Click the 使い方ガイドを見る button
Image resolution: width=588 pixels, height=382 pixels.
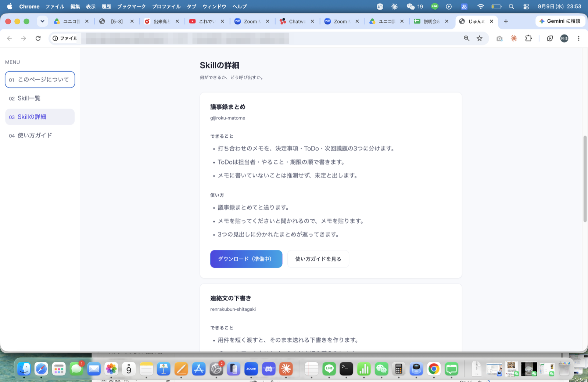tap(318, 259)
